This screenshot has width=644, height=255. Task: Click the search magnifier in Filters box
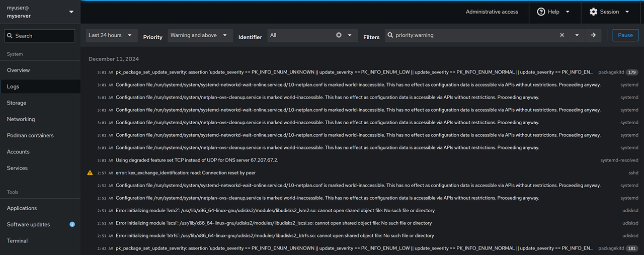pyautogui.click(x=390, y=35)
